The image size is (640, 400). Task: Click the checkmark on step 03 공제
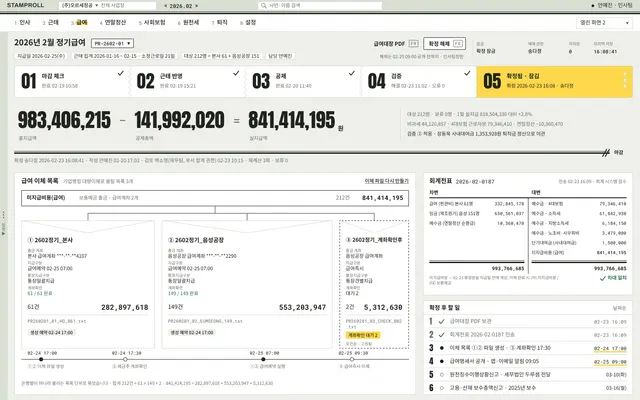click(x=351, y=73)
